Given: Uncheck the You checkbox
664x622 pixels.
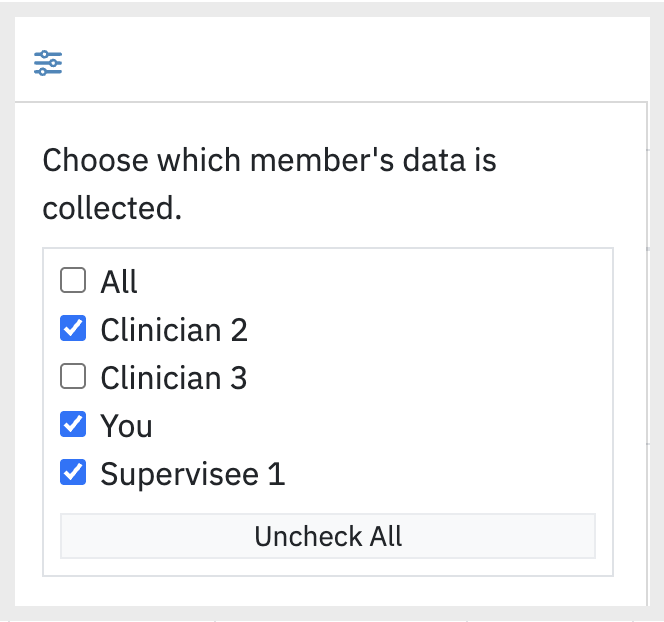Looking at the screenshot, I should tap(73, 424).
